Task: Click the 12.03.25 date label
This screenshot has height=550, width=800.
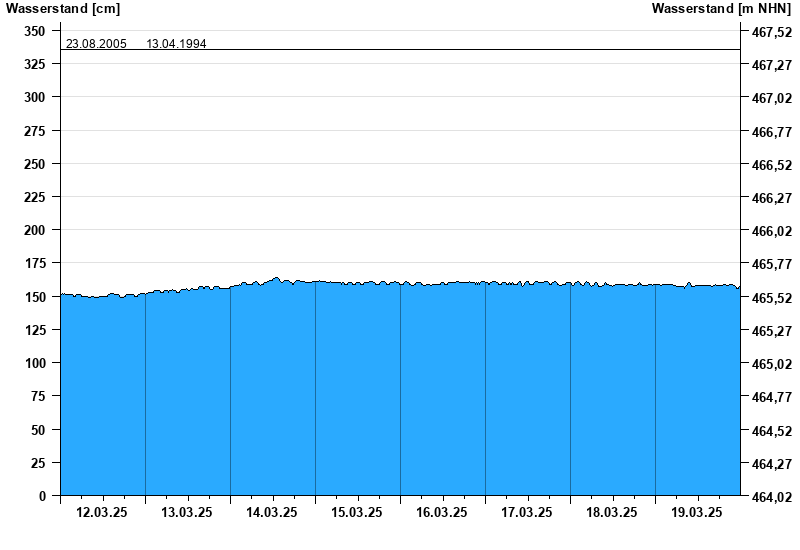Action: pos(102,512)
